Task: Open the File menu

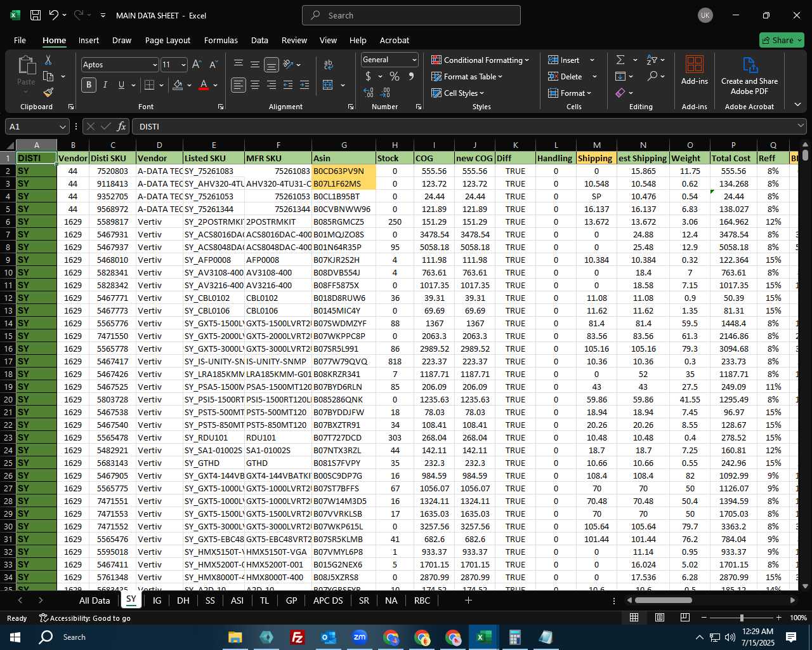Action: tap(20, 40)
